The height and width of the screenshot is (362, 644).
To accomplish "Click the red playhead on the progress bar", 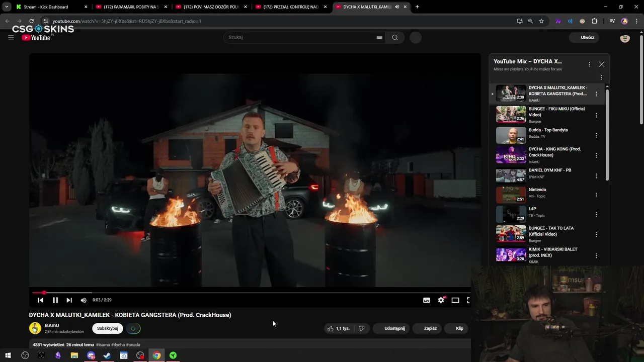I will click(x=44, y=293).
